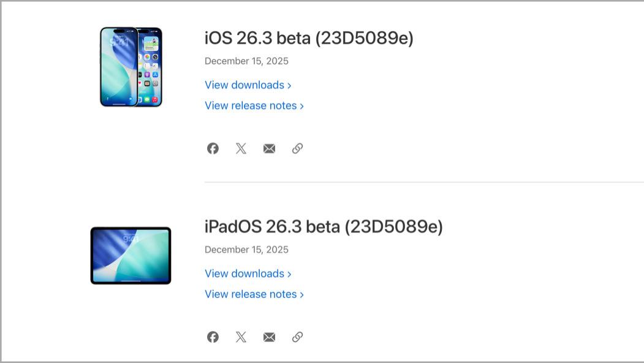Open View downloads for iOS 26.3 beta
Screen dimensions: 644x363
click(244, 85)
